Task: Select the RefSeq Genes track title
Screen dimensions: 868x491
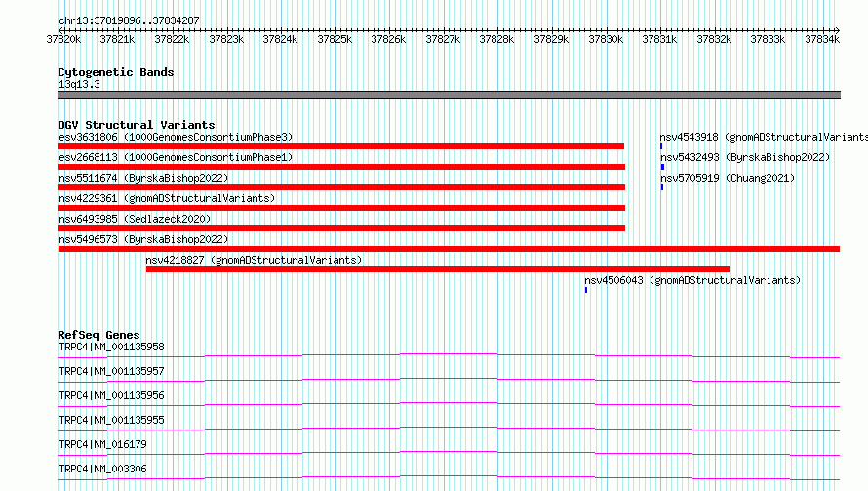Action: 99,335
